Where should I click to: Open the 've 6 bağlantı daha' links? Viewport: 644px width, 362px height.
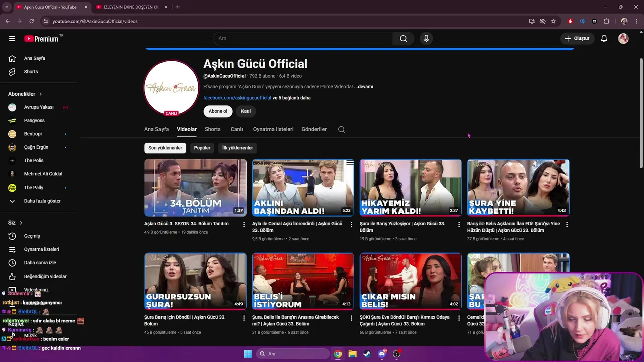coord(292,98)
